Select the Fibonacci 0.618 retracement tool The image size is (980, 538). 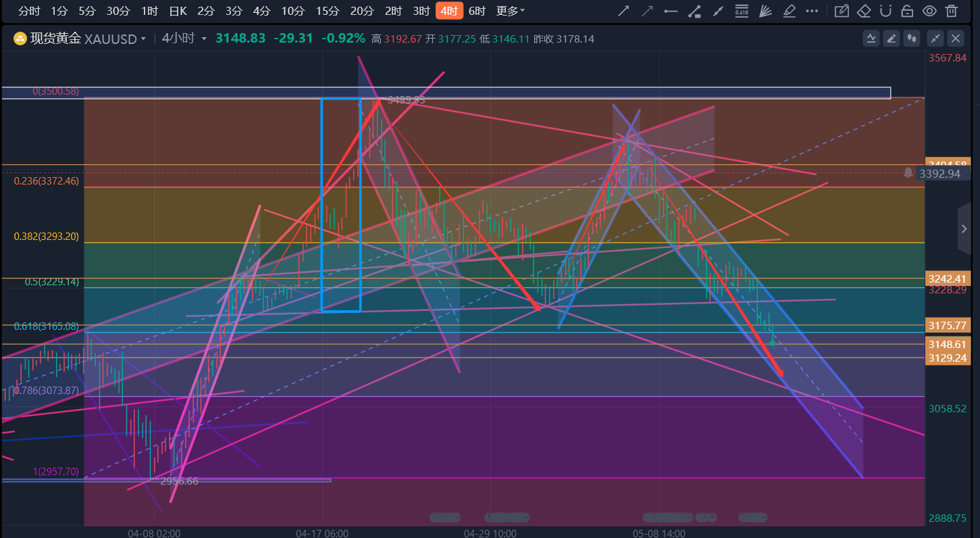[x=742, y=11]
